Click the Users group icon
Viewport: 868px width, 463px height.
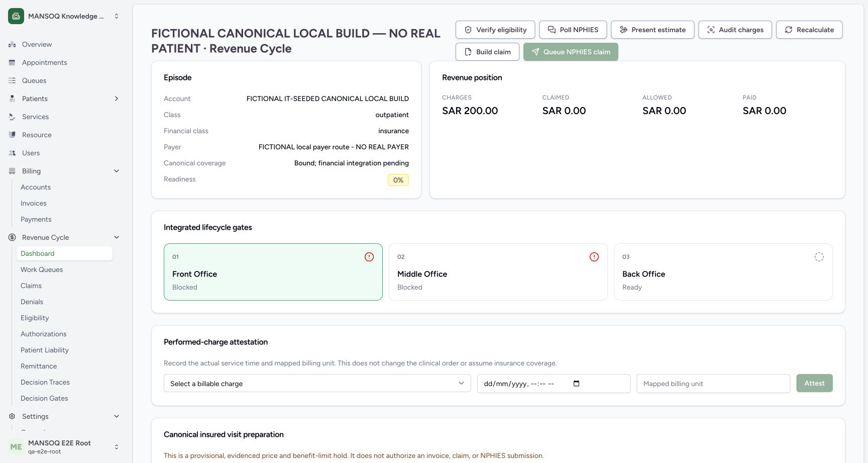(x=12, y=153)
